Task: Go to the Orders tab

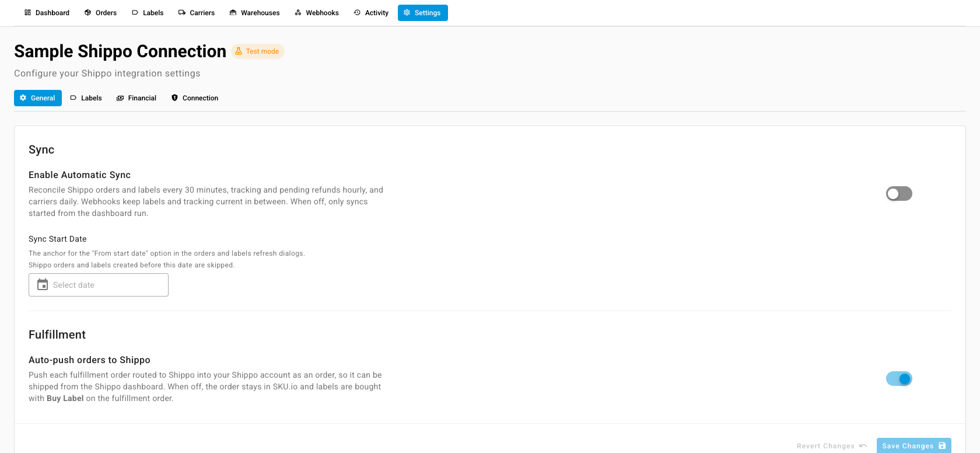Action: [100, 13]
